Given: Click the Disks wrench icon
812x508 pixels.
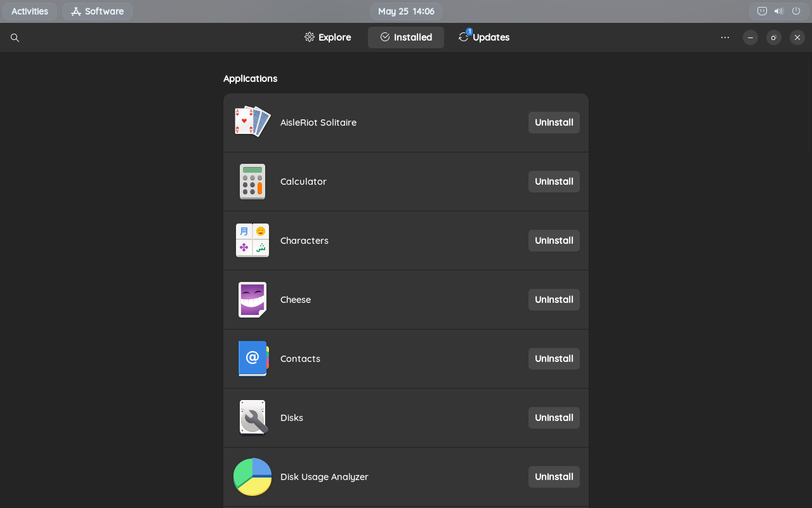Looking at the screenshot, I should [252, 418].
